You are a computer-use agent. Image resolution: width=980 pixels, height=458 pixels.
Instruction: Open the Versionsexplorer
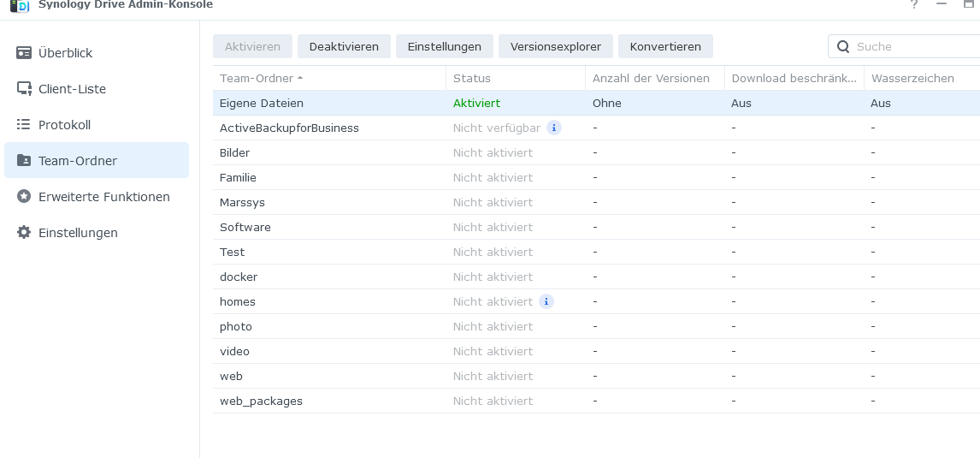pos(556,46)
